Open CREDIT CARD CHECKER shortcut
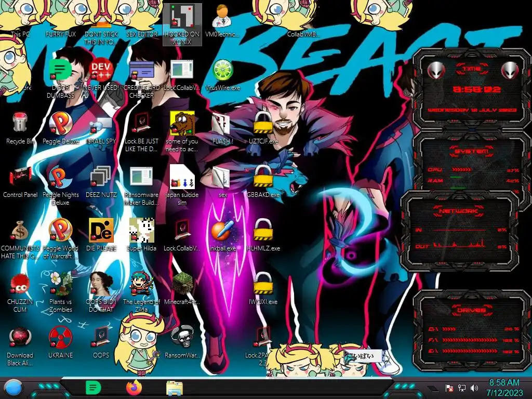532x399 pixels. click(x=141, y=79)
